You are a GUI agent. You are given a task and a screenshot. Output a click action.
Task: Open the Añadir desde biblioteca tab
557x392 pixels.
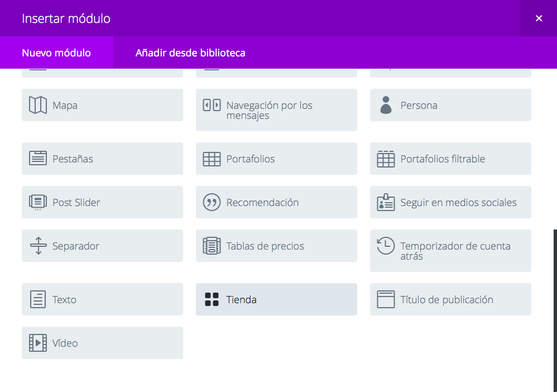click(x=190, y=52)
